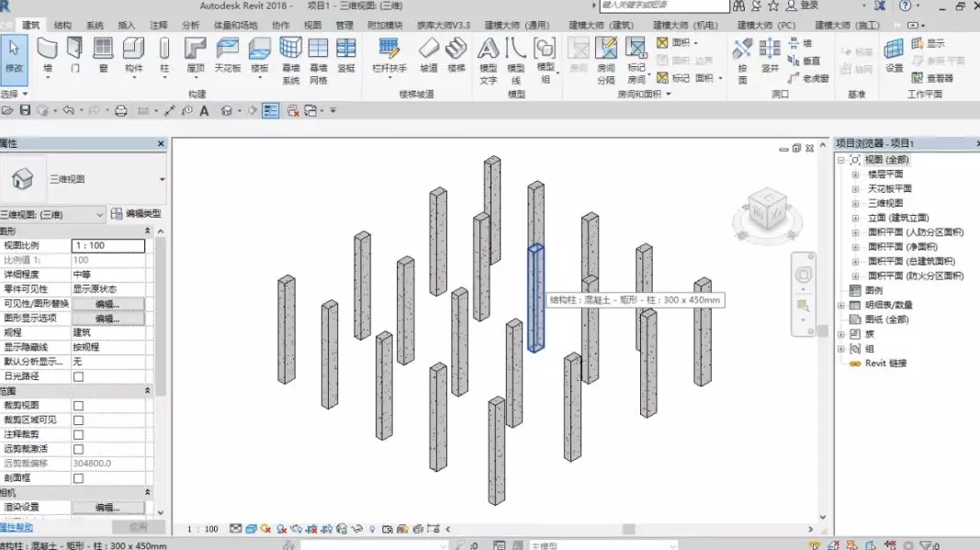
Task: Select the 墙 (Wall) tool
Action: (48, 56)
